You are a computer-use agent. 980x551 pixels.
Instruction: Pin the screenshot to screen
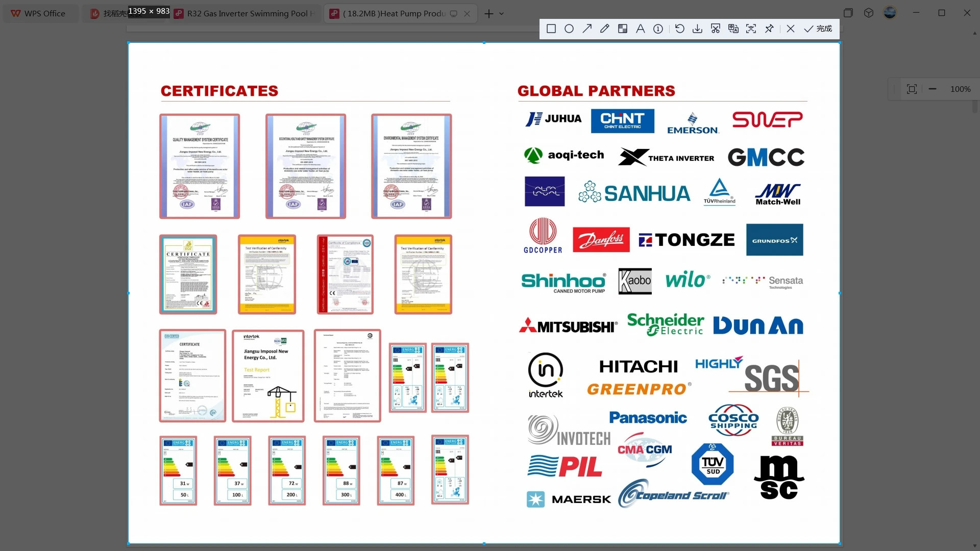[769, 29]
